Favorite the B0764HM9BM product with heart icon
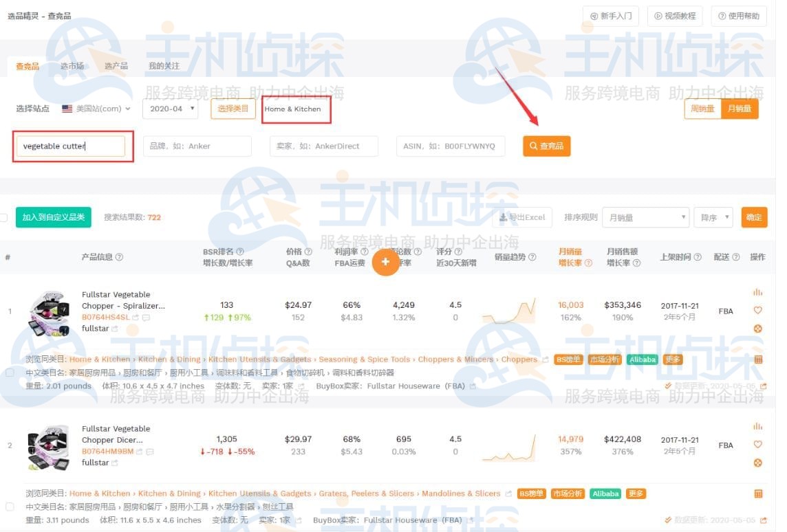Image resolution: width=787 pixels, height=532 pixels. click(x=757, y=445)
